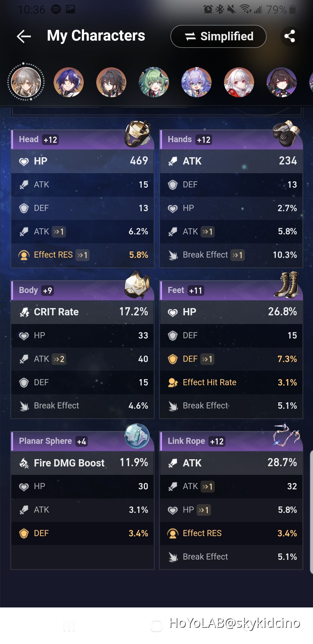Tap the share icon in the top bar
Screen dimensions: 313x644
tap(289, 36)
